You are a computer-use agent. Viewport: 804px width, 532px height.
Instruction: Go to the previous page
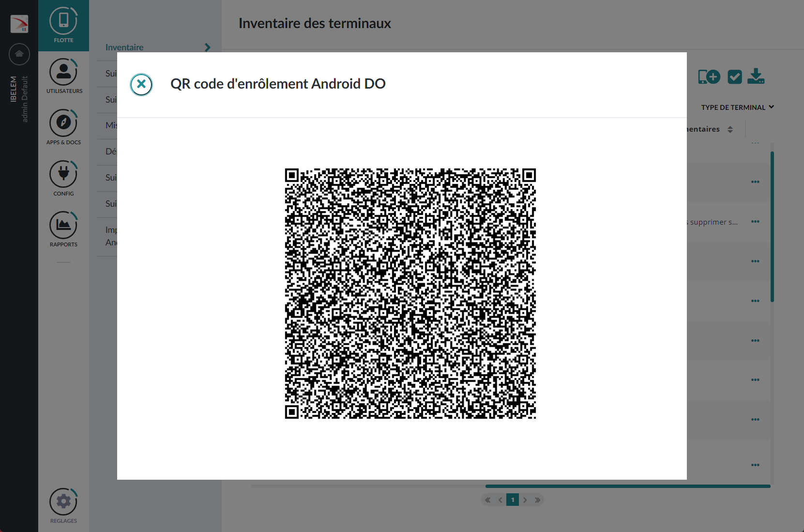501,500
